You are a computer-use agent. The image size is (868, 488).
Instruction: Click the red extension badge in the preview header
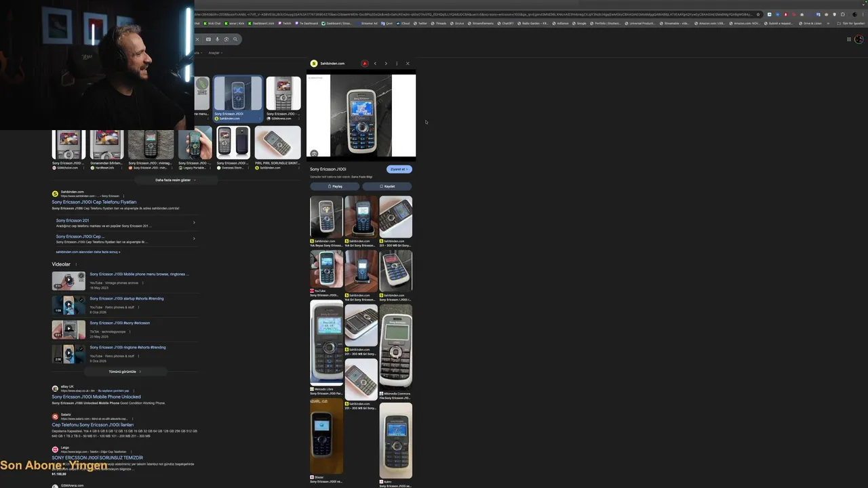click(365, 64)
